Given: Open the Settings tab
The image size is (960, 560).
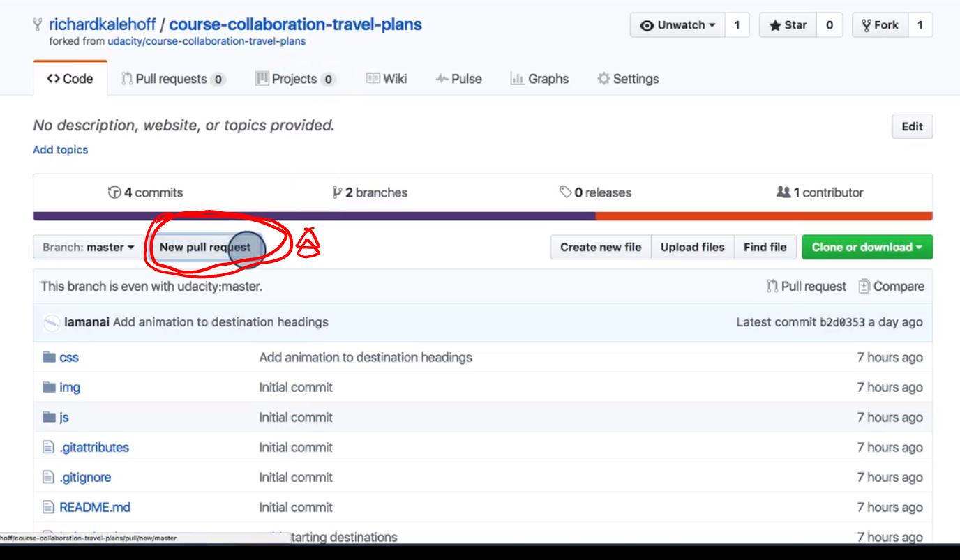Looking at the screenshot, I should [x=628, y=79].
